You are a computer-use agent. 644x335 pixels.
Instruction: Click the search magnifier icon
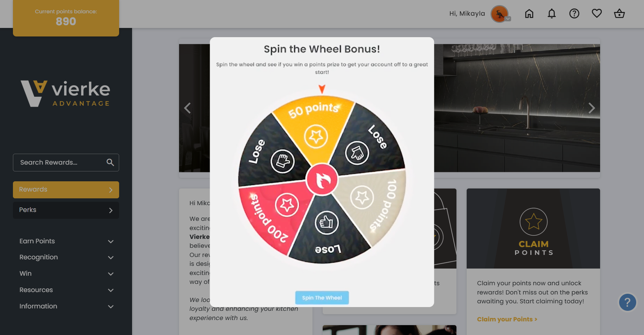click(x=110, y=163)
